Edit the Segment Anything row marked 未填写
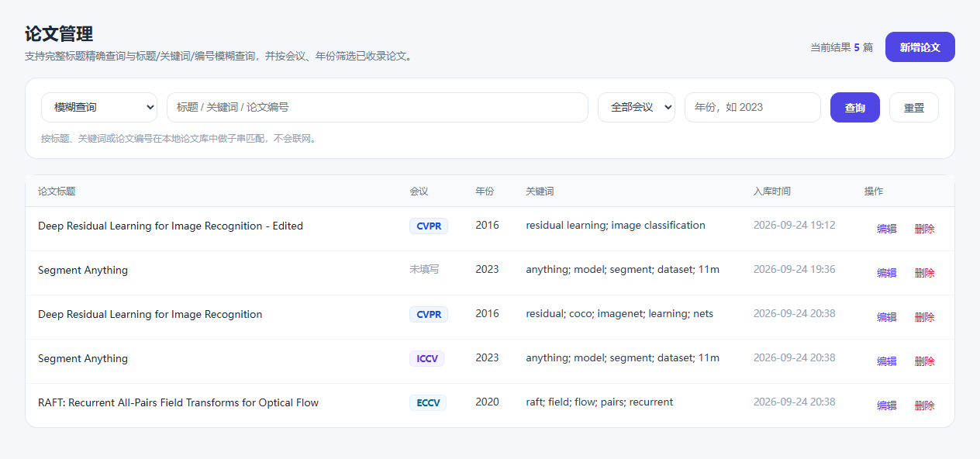Screen dimensions: 980x459 point(887,273)
